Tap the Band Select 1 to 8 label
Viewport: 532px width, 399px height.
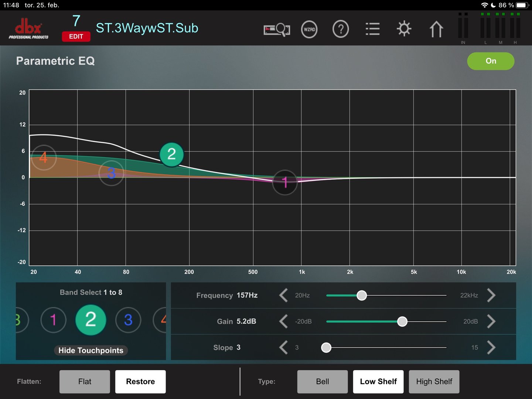tap(91, 292)
